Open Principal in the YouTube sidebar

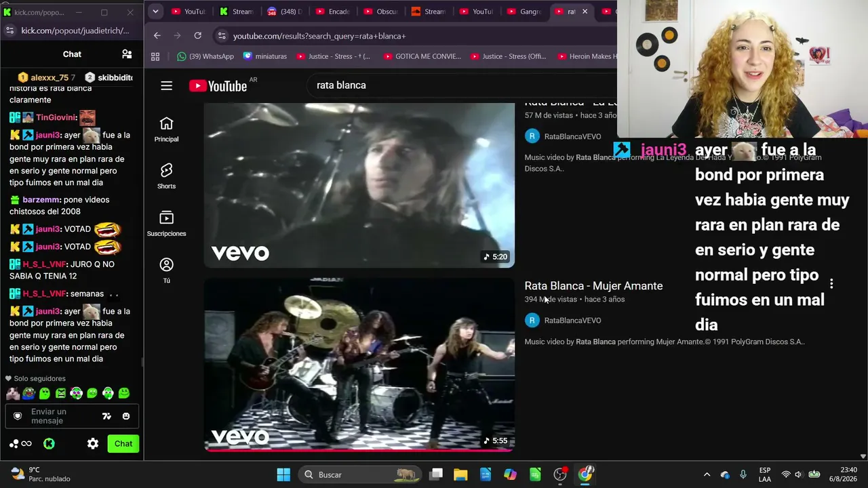pos(166,129)
